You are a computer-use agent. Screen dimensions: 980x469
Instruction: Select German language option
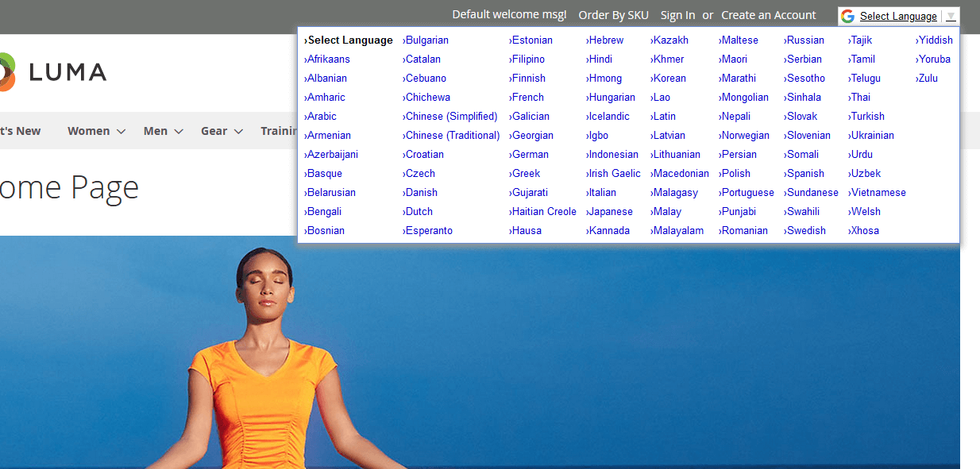529,154
